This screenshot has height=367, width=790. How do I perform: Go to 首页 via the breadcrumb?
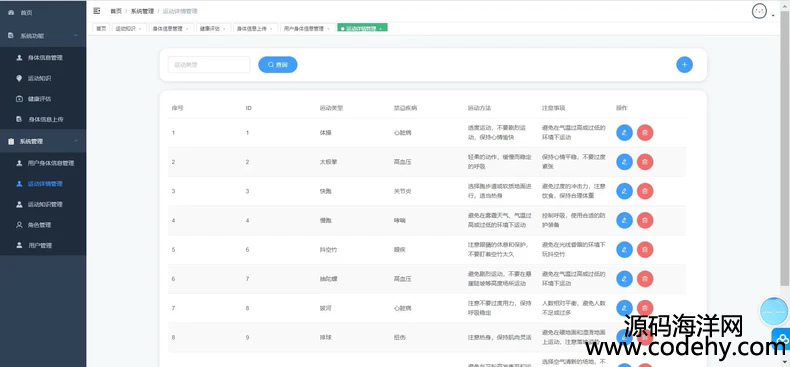tap(116, 11)
